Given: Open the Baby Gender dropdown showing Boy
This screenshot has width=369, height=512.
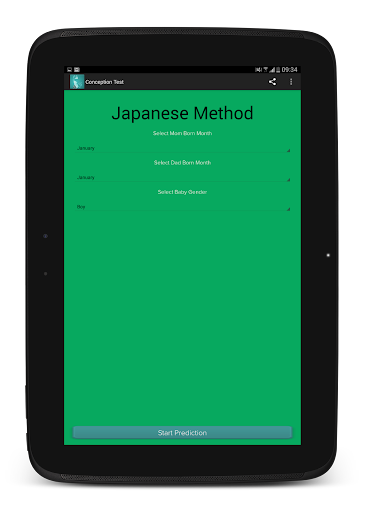Looking at the screenshot, I should (x=183, y=207).
